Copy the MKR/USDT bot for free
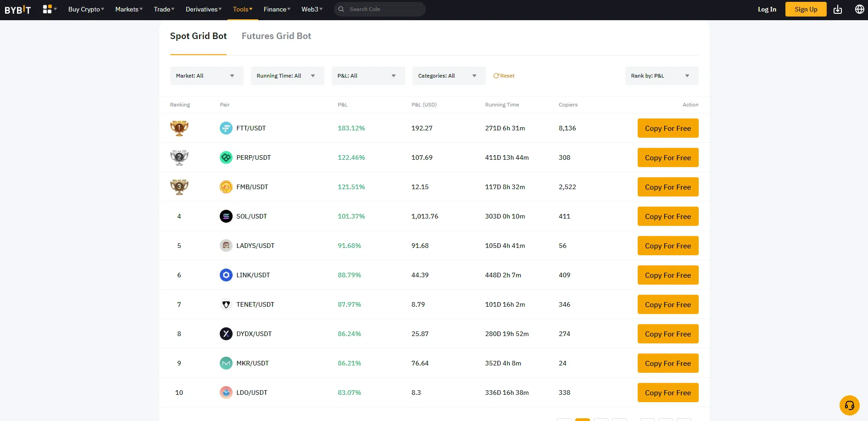The height and width of the screenshot is (421, 868). (668, 363)
